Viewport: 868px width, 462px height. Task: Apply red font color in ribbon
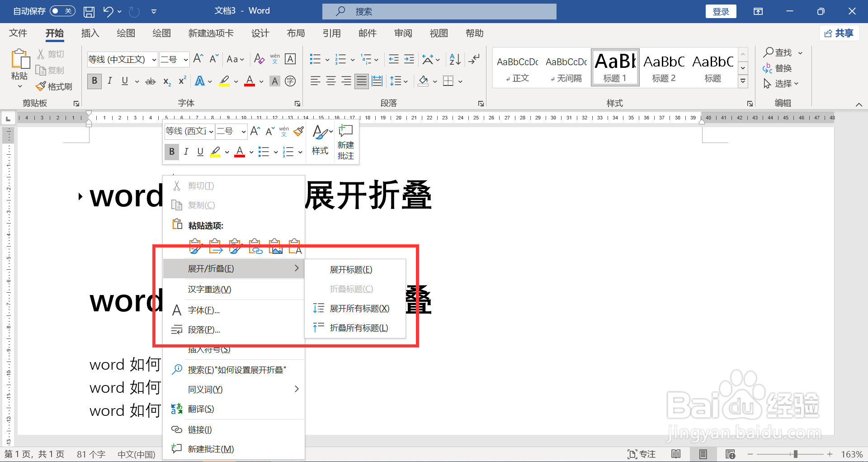pos(250,81)
